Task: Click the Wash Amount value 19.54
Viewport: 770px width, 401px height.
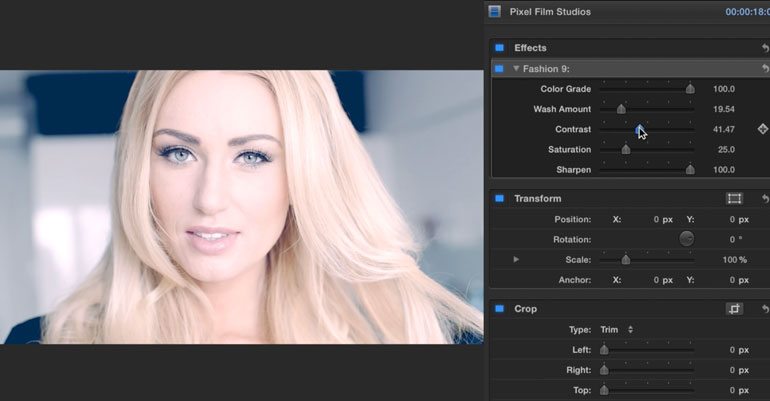Action: point(724,109)
